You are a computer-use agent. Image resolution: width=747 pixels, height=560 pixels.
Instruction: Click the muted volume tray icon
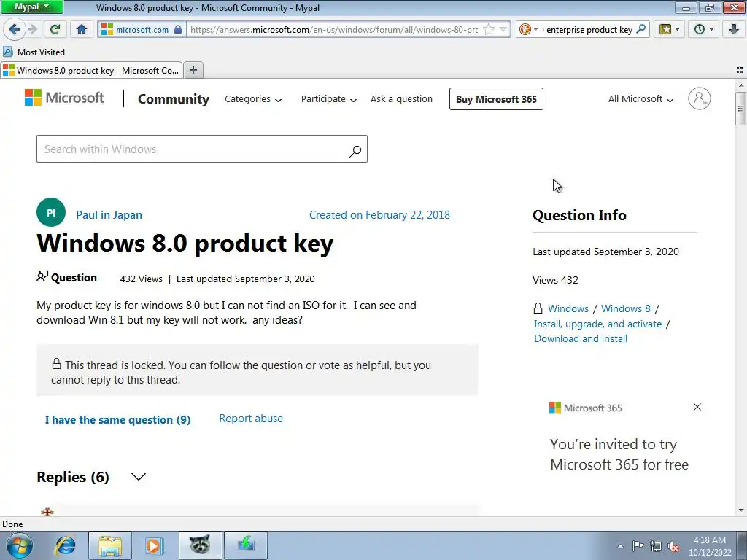[673, 546]
